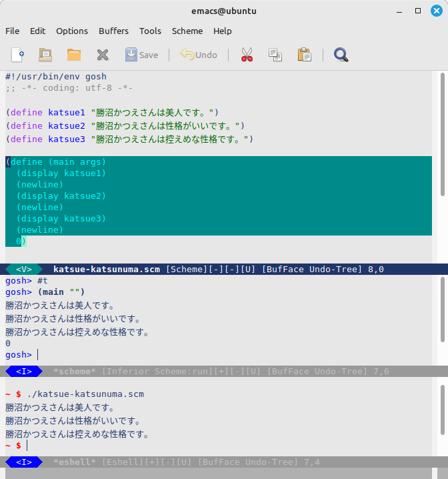Click [Eshell] major mode indicator

[x=123, y=462]
